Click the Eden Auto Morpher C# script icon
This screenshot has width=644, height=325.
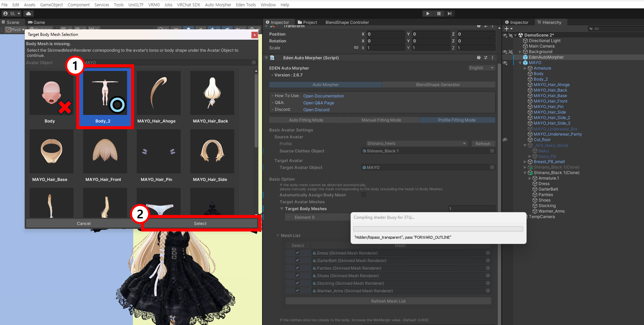[x=272, y=58]
